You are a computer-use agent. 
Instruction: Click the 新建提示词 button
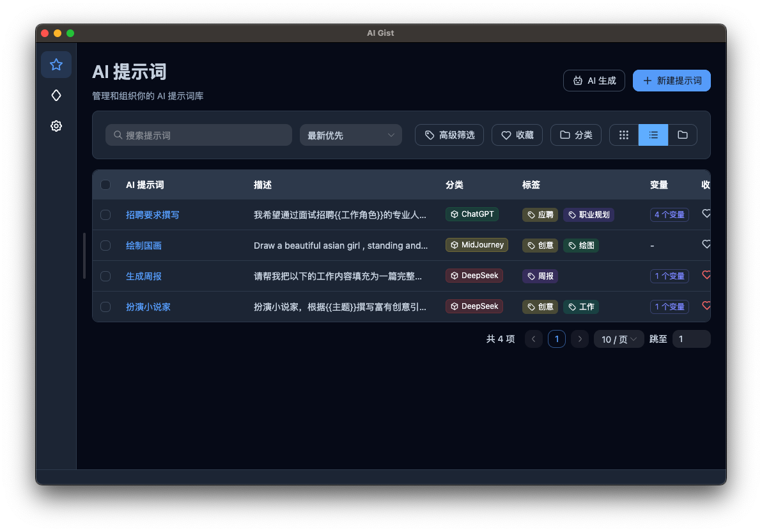671,81
